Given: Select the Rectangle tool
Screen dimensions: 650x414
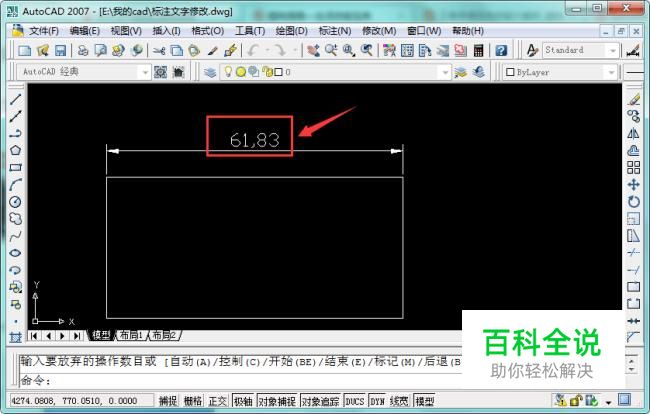Looking at the screenshot, I should 15,167.
